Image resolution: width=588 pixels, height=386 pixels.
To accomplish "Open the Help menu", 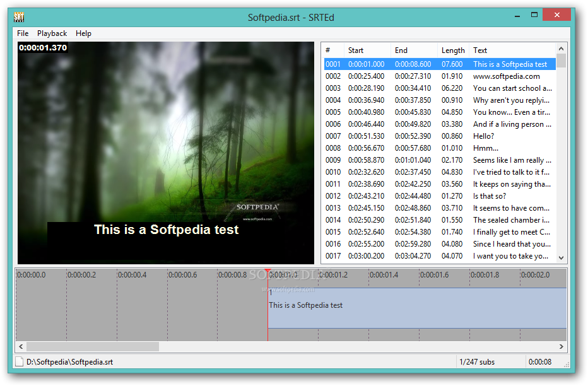I will pos(83,33).
